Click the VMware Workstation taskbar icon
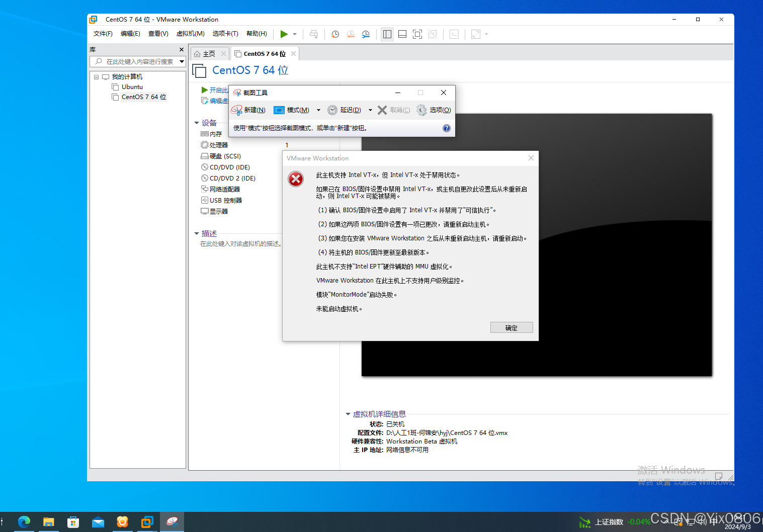The image size is (763, 532). [x=147, y=522]
